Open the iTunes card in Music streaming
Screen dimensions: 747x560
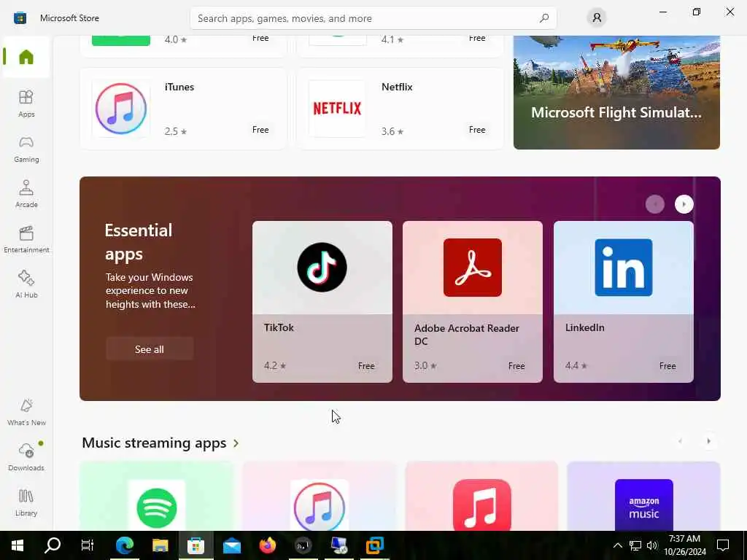[320, 496]
